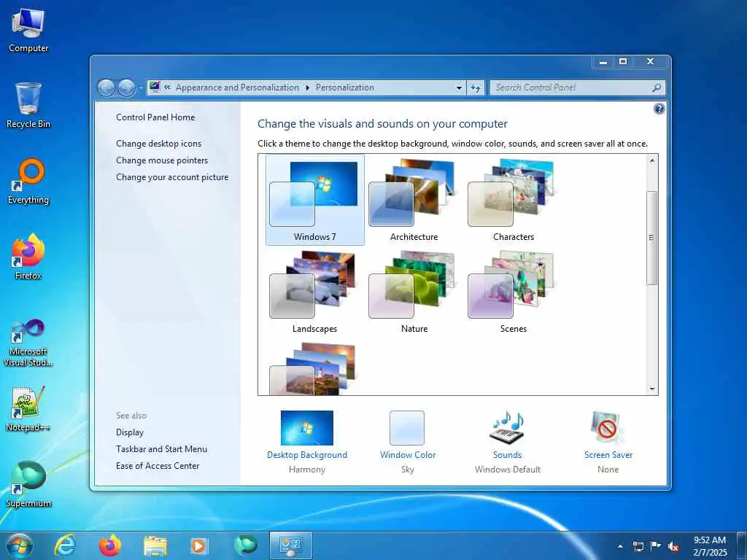Apply the Scenes theme
Viewport: 747px width, 560px height.
513,292
